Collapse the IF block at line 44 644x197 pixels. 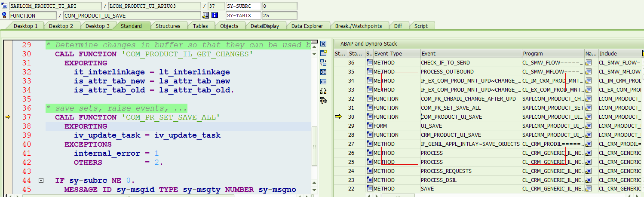tap(41, 180)
